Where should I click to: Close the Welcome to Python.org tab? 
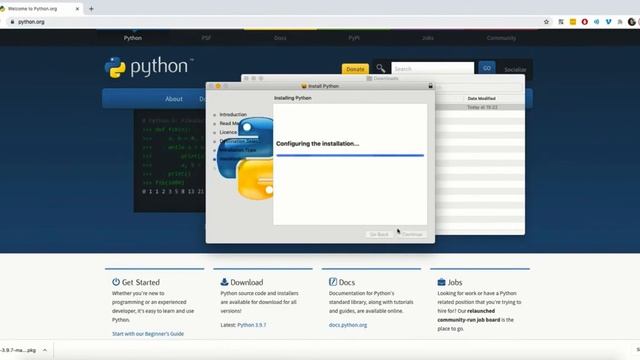coord(77,9)
